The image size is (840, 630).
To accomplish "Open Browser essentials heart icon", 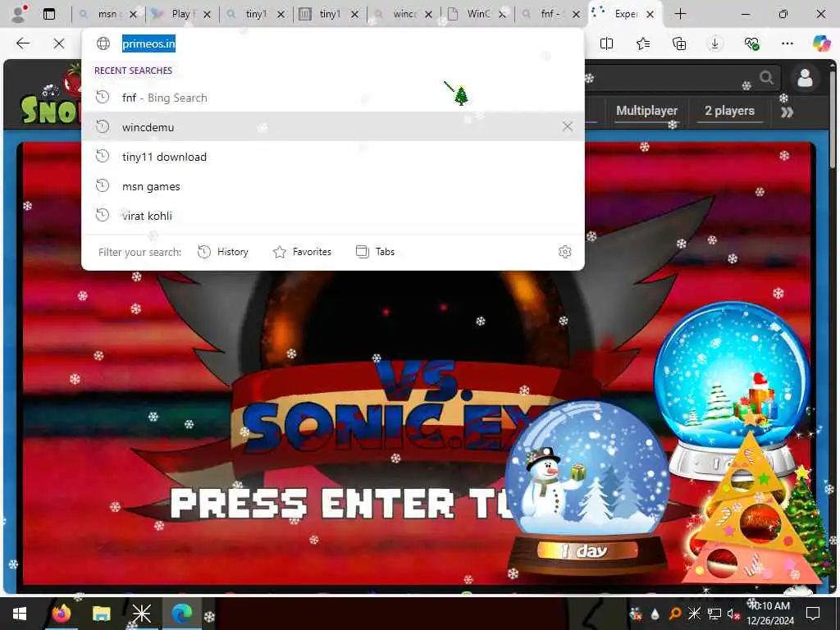I will coord(751,43).
